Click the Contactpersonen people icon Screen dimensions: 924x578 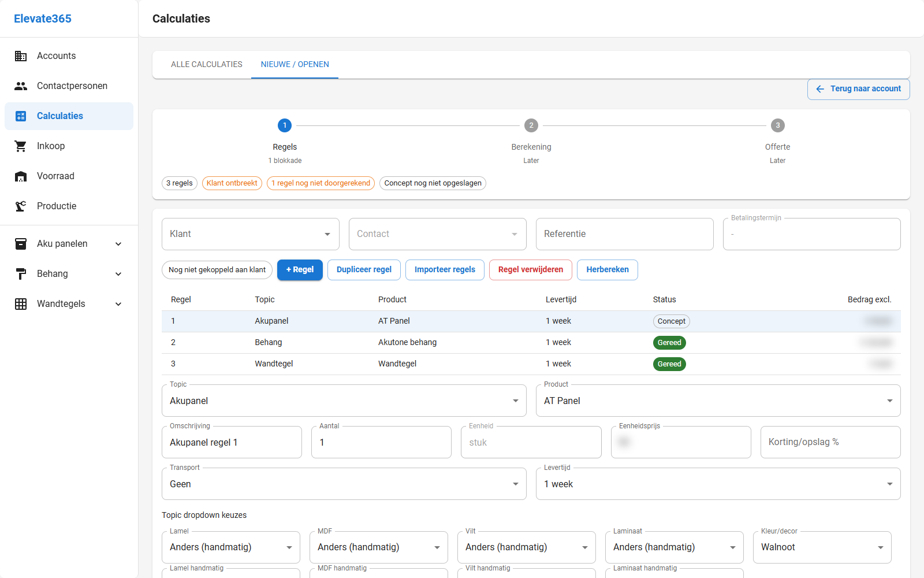(21, 86)
